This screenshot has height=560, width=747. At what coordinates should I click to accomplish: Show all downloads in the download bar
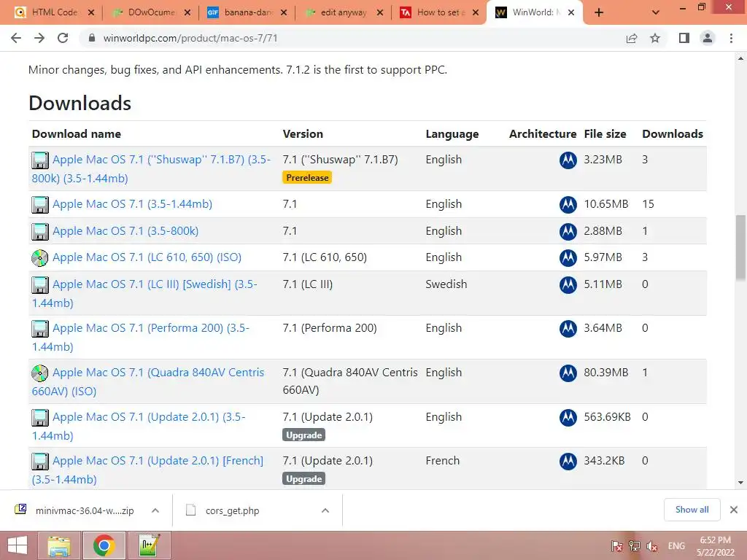(692, 510)
